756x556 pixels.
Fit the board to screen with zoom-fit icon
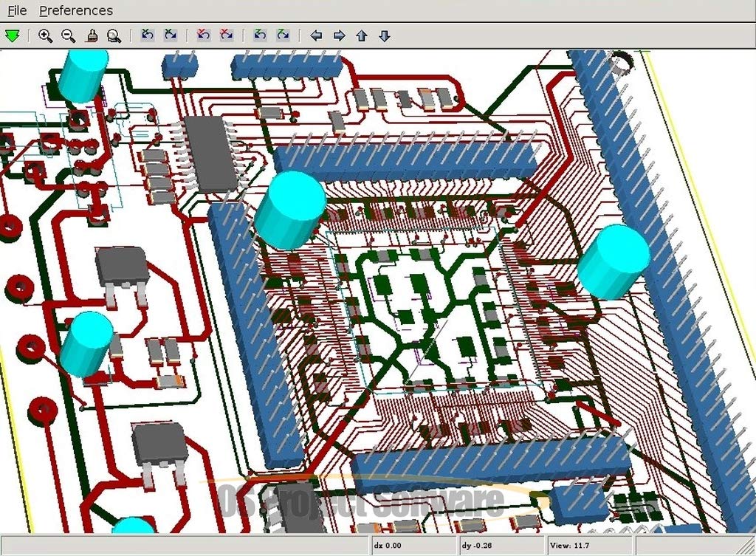click(114, 35)
